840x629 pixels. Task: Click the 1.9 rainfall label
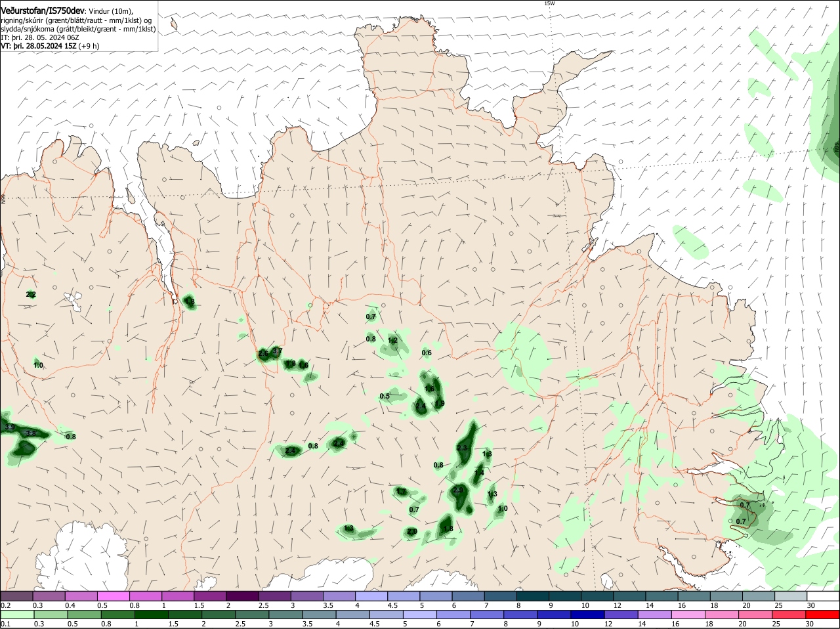440,403
